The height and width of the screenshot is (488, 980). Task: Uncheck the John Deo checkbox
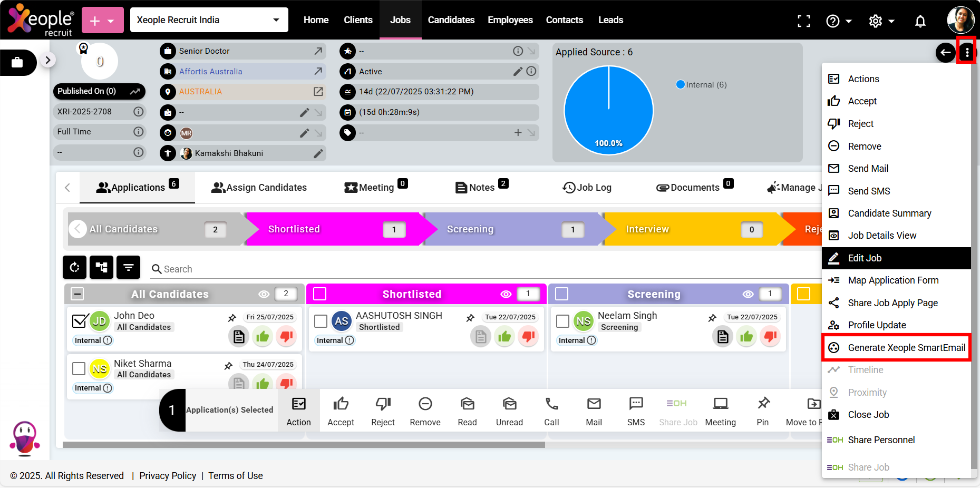click(x=80, y=320)
